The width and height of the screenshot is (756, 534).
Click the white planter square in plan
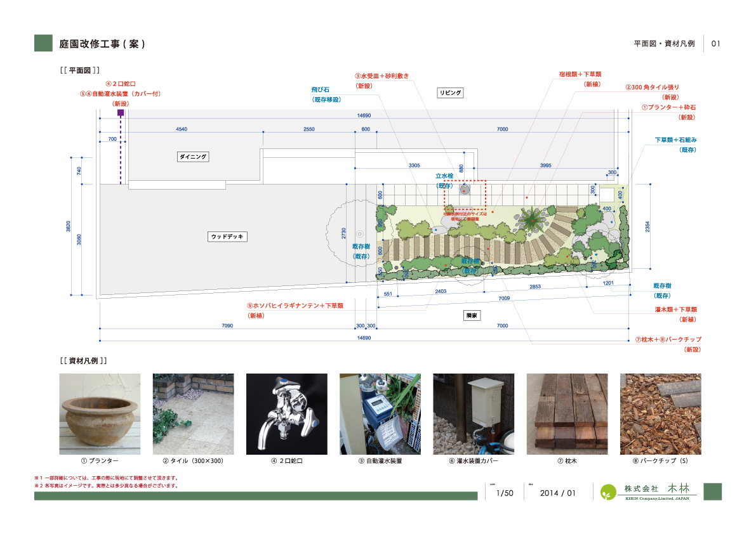click(607, 195)
